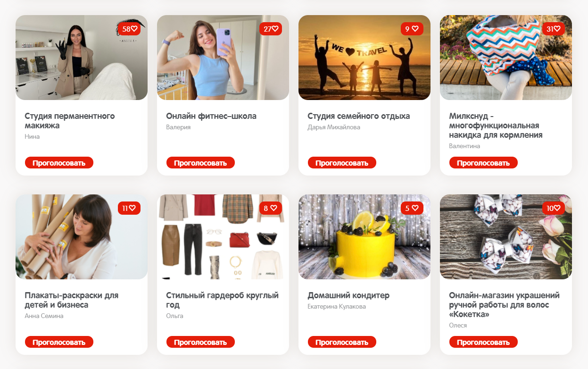Click the 10 likes heart badge
Image resolution: width=588 pixels, height=369 pixels.
coord(554,208)
